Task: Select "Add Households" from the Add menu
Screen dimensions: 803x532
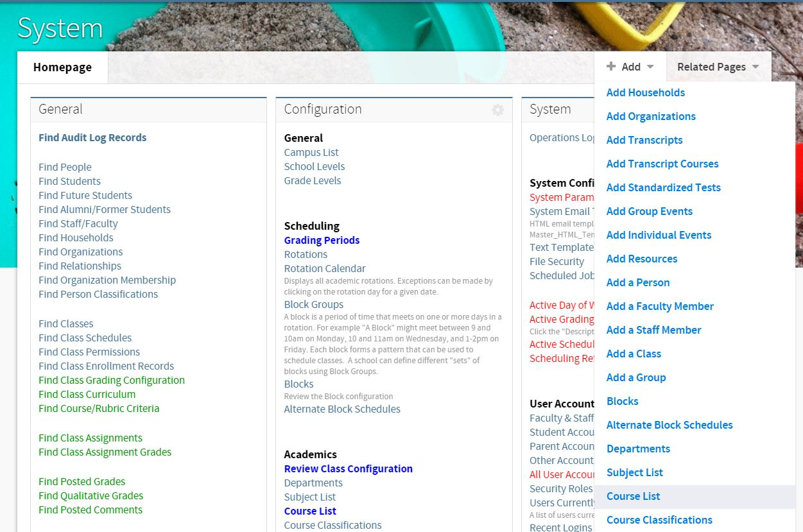Action: [x=645, y=92]
